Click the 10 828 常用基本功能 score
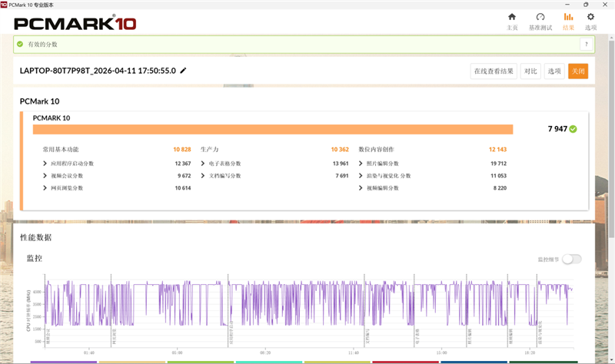This screenshot has width=615, height=364. click(182, 149)
